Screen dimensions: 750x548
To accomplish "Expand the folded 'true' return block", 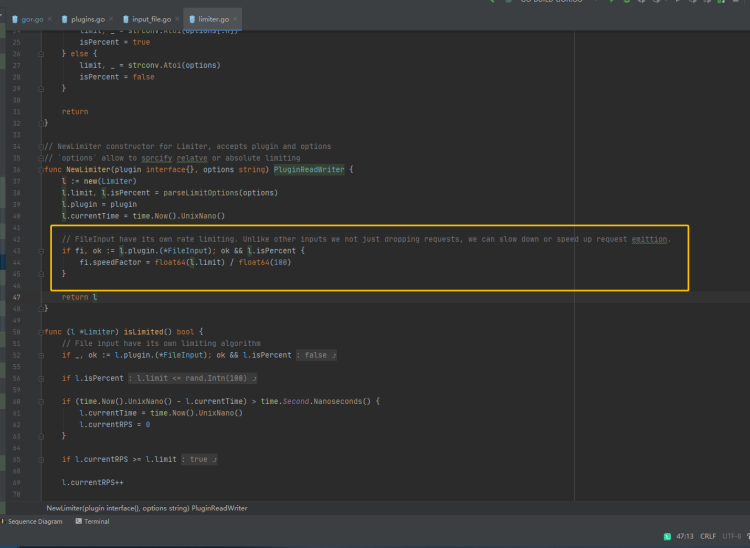I will pos(199,459).
